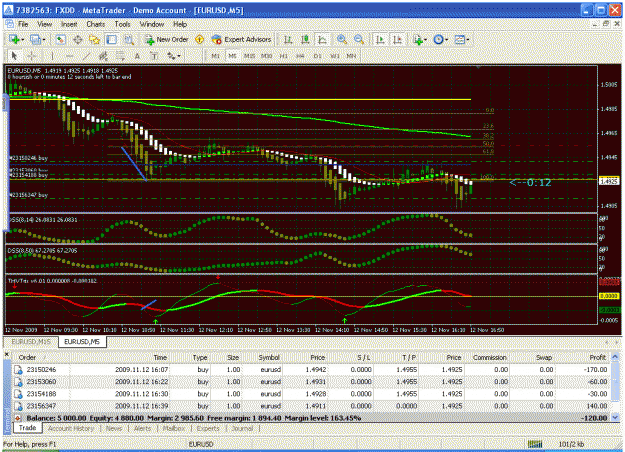The image size is (625, 452).
Task: Toggle chart shift from right border
Action: click(397, 39)
